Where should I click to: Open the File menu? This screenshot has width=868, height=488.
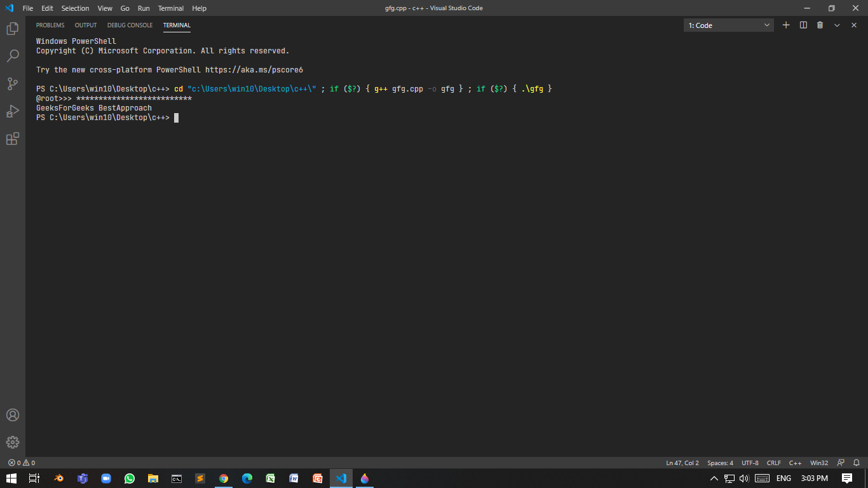(28, 8)
